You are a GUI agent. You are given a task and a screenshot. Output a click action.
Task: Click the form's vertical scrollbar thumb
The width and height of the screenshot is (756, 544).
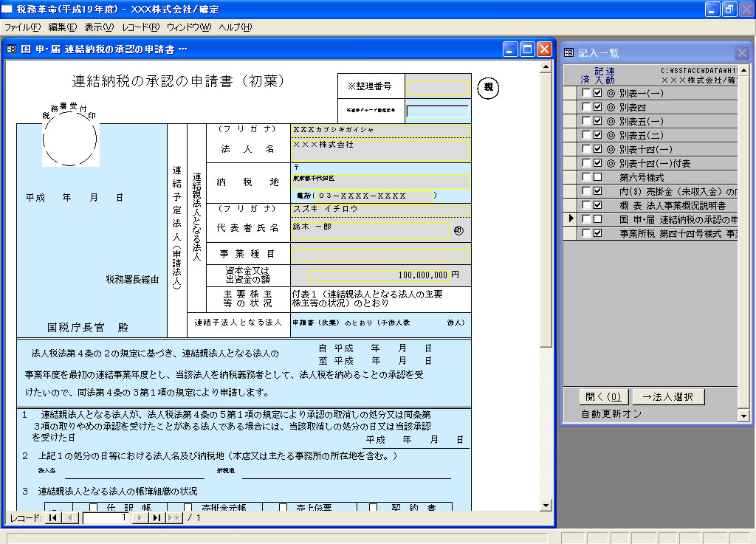[x=546, y=210]
